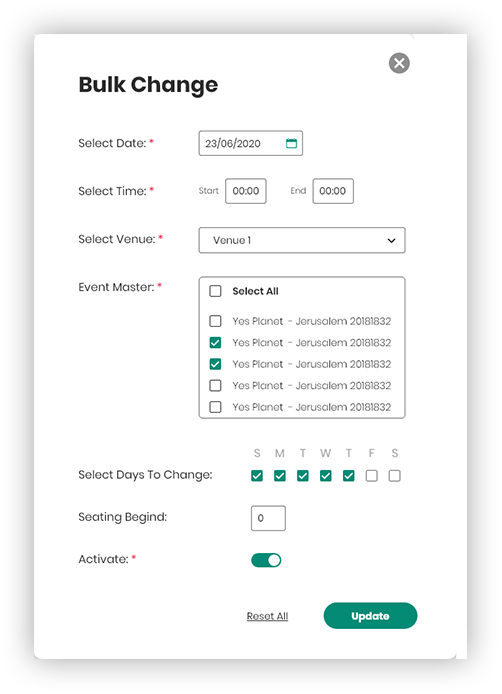The width and height of the screenshot is (502, 694).
Task: Uncheck the third Yes Planet event
Action: coord(215,364)
